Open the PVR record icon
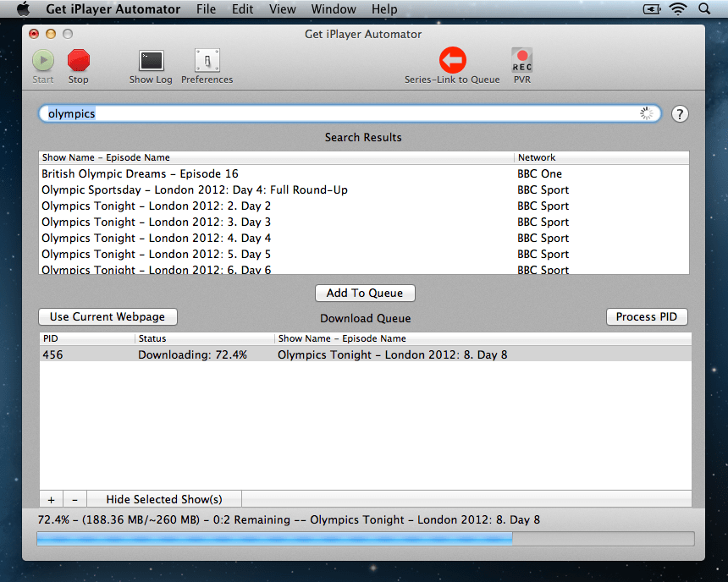 pyautogui.click(x=521, y=60)
